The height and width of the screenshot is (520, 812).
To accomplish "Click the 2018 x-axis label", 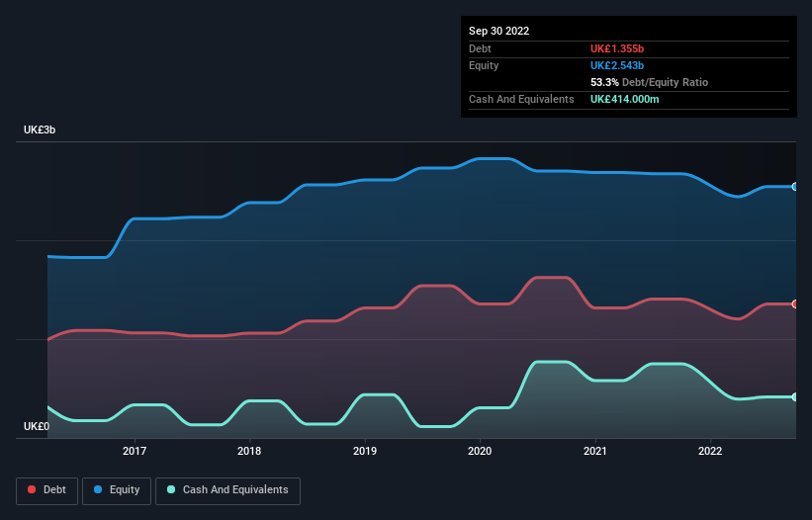I will coord(249,451).
